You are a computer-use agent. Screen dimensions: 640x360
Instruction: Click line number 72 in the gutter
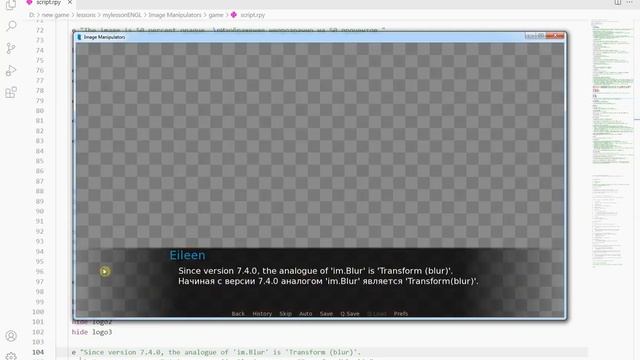coord(40,30)
